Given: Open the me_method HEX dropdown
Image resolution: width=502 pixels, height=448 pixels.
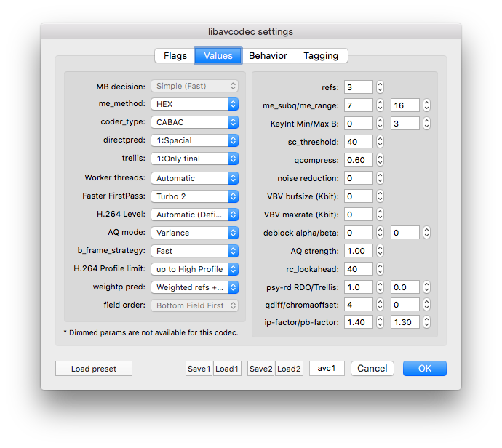Looking at the screenshot, I should click(195, 104).
